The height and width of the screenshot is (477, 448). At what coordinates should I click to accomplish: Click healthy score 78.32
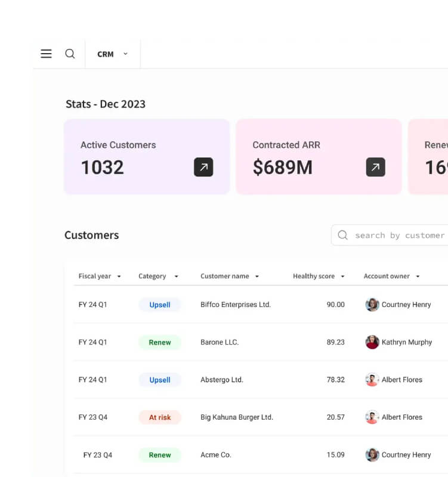[x=336, y=380]
